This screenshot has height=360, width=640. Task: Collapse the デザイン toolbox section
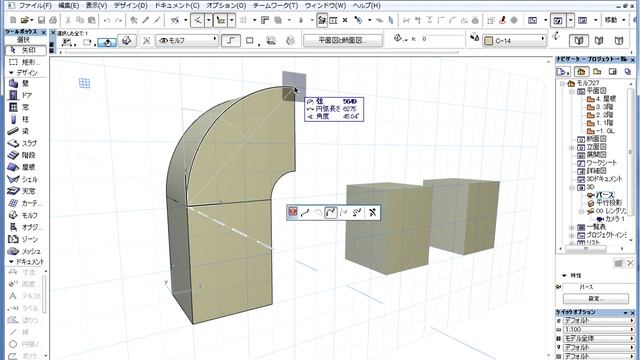11,73
